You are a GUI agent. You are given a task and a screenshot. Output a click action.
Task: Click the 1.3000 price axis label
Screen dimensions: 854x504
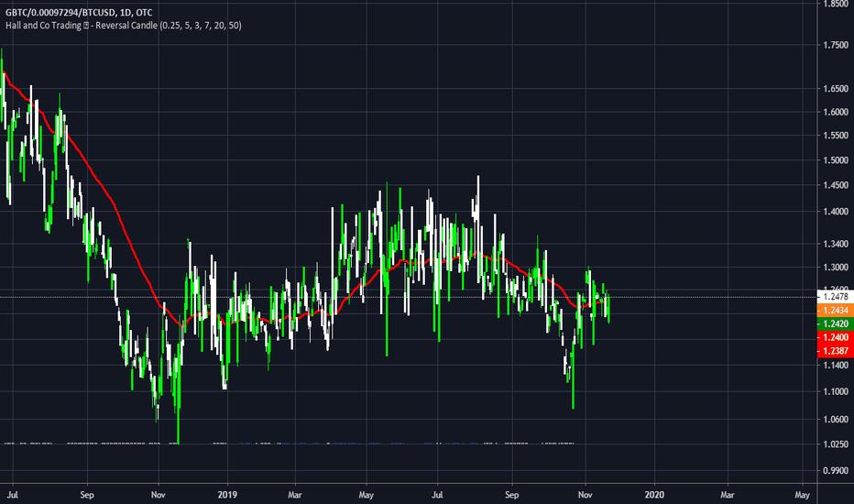(836, 268)
